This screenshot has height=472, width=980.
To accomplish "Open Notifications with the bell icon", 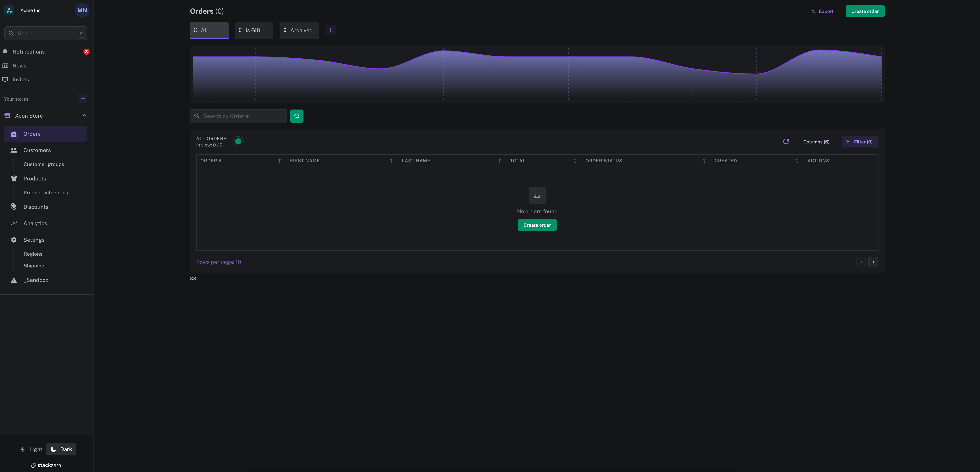I will (5, 51).
